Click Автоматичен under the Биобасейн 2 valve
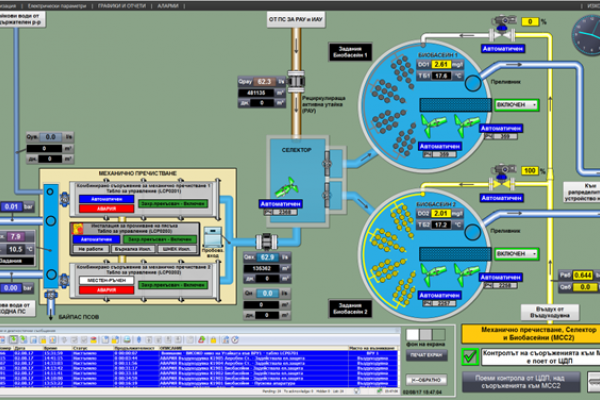Screen dimensions: 600x400 click(502, 198)
